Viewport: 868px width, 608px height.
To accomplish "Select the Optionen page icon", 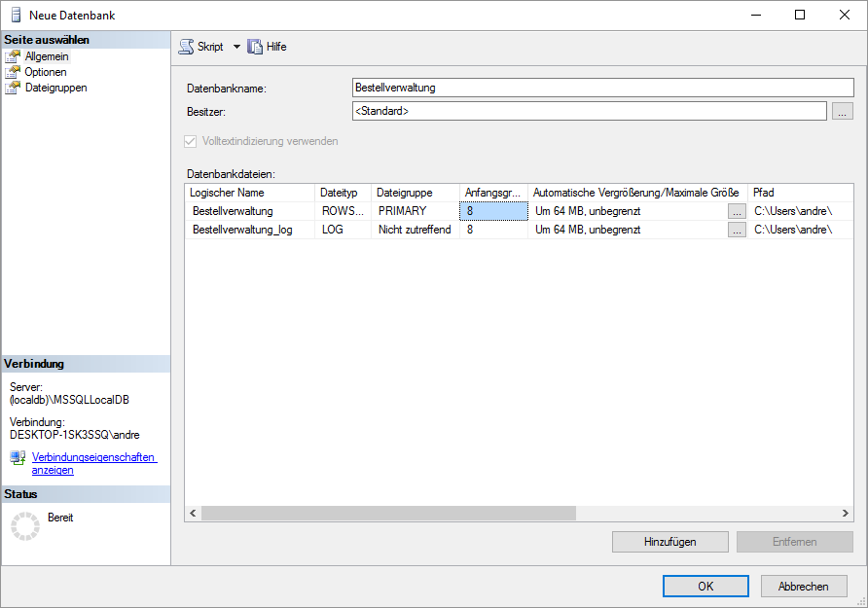I will point(13,72).
